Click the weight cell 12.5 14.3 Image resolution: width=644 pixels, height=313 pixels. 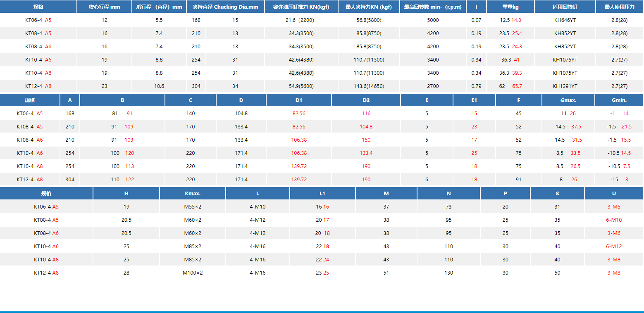click(510, 20)
